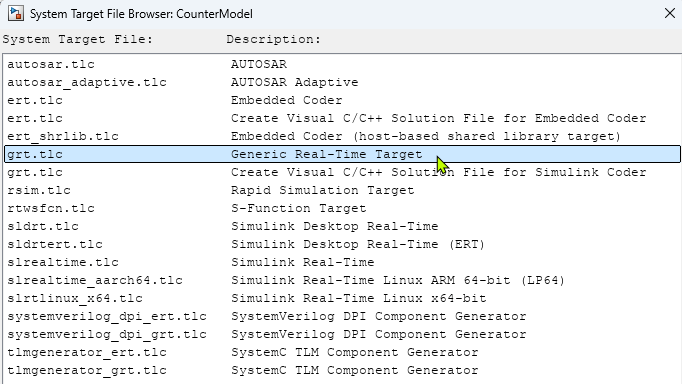Pick ert.tlc Visual C/C++ Solution for Embedded Coder

pyautogui.click(x=342, y=118)
